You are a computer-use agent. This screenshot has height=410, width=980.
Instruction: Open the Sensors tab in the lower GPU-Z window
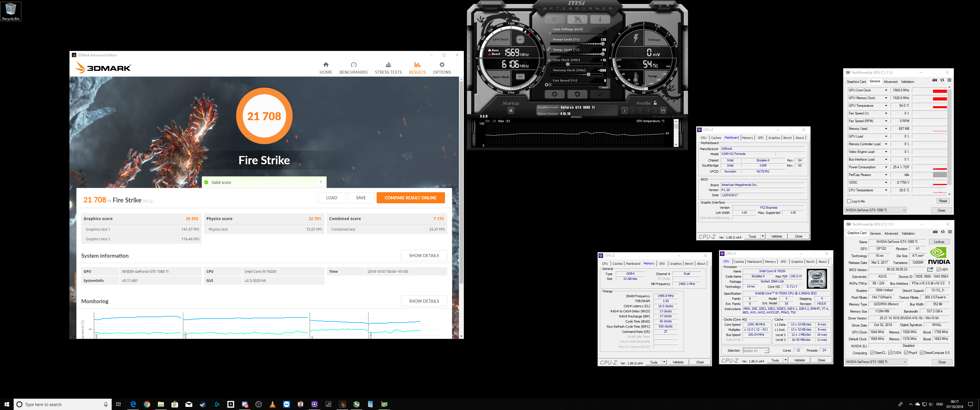point(875,233)
